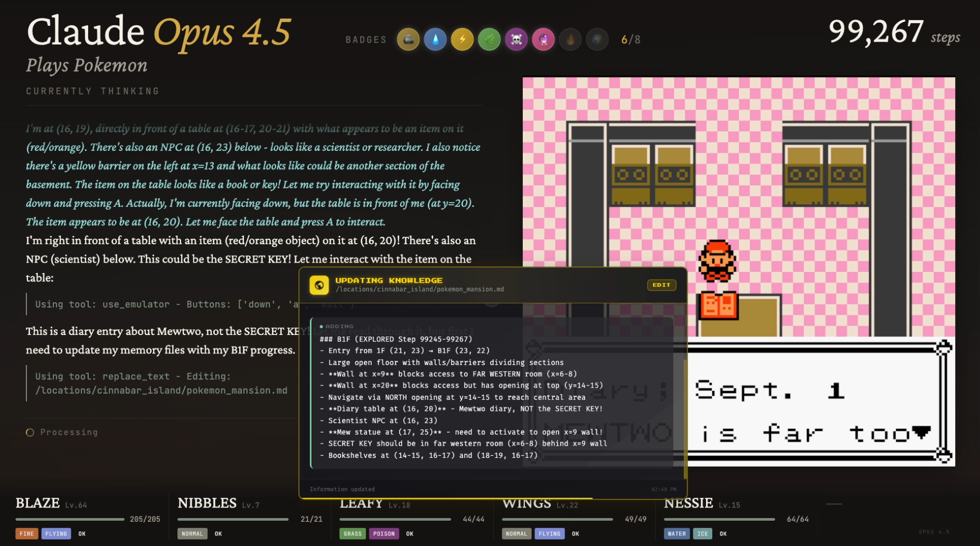Screen dimensions: 980x546
Task: Click Blaze's FIRE type tag
Action: click(x=26, y=534)
